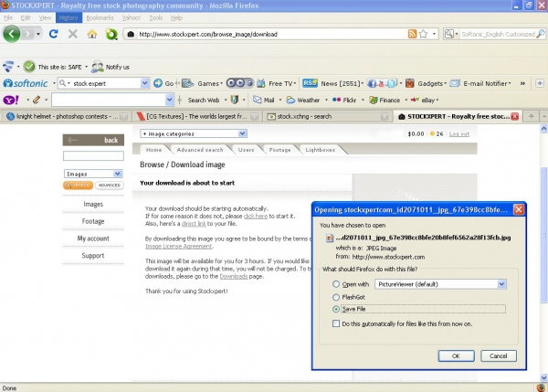Click the pencil icon on Yahoo toolbar
The width and height of the screenshot is (548, 392).
pos(37,100)
